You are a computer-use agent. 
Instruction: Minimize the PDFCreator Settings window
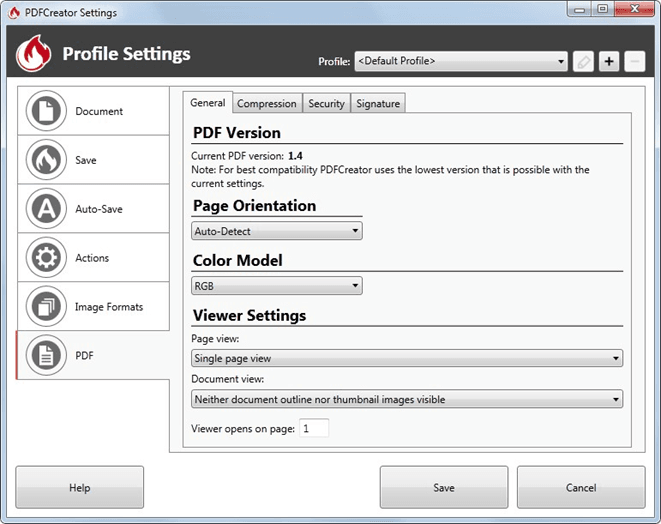580,9
